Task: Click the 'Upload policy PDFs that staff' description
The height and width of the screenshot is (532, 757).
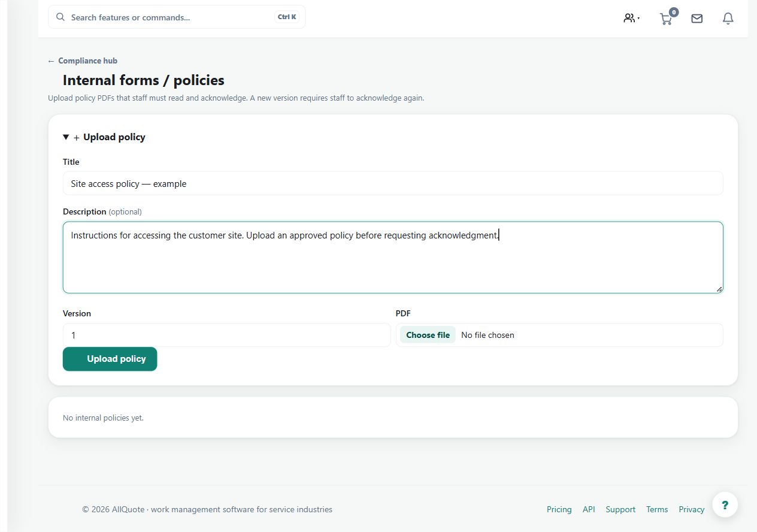Action: pyautogui.click(x=236, y=98)
